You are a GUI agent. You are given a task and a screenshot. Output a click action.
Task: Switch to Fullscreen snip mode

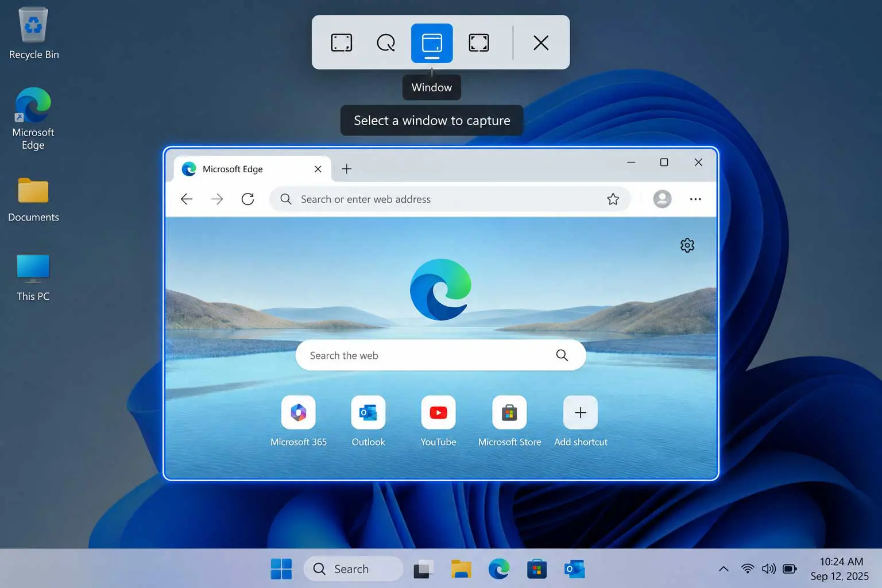479,43
